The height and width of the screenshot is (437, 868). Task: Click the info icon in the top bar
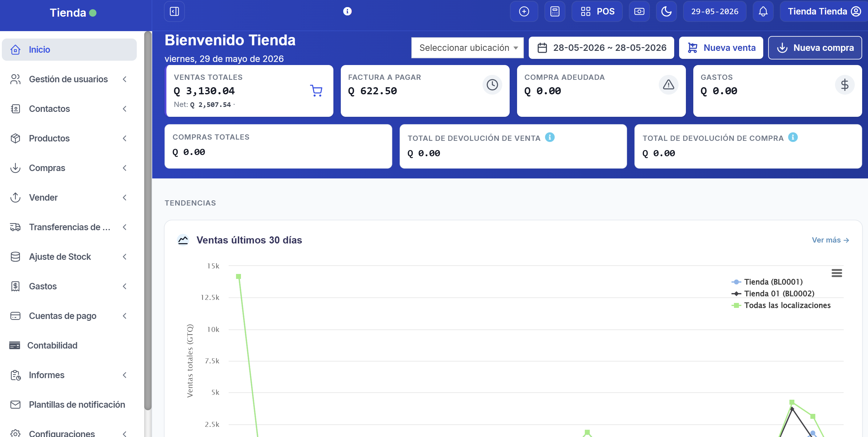(347, 11)
